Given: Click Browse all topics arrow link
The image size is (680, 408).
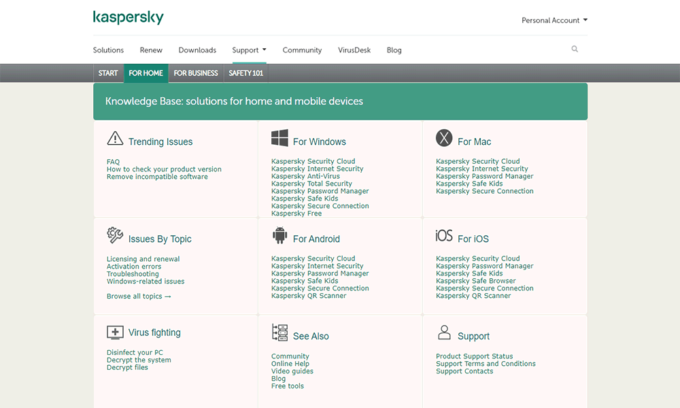Looking at the screenshot, I should [139, 296].
